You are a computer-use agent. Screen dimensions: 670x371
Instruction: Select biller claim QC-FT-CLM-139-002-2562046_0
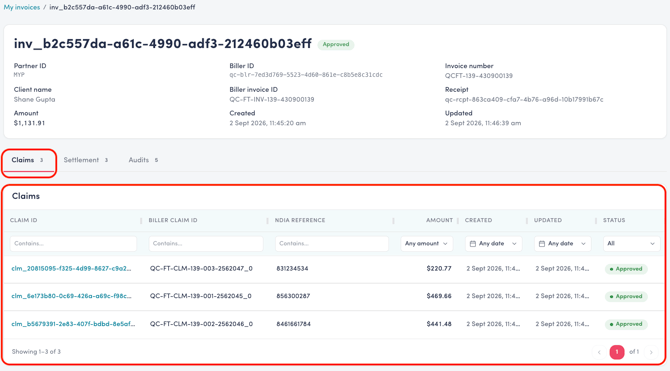click(x=201, y=324)
